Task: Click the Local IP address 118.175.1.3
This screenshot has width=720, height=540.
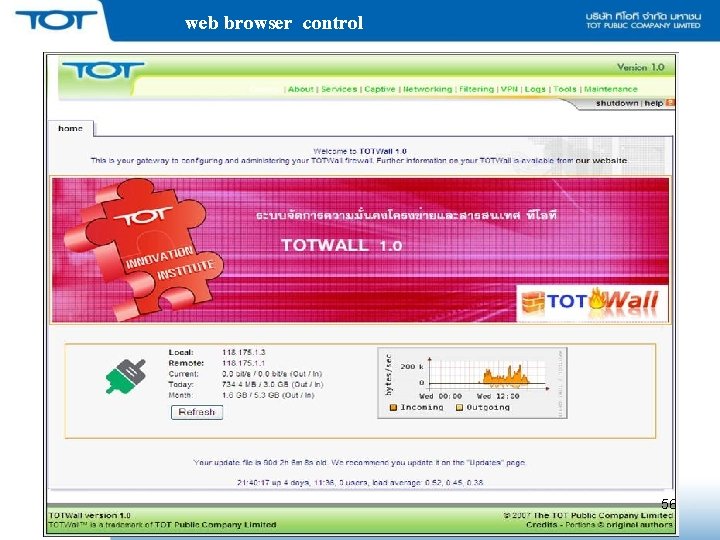Action: tap(244, 352)
